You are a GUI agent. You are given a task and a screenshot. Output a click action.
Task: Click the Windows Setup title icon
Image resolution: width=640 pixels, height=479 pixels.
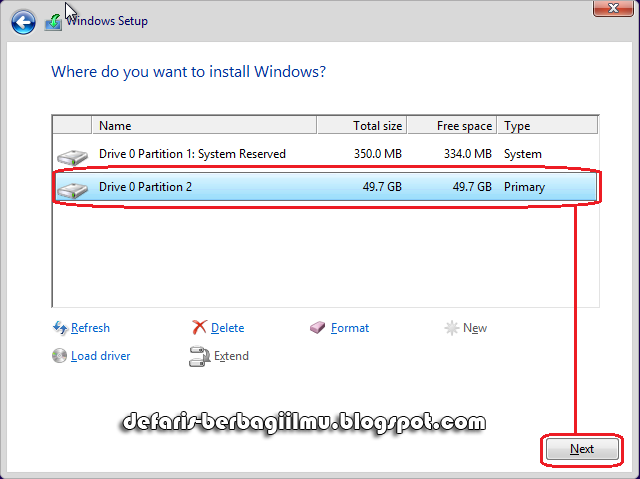[x=54, y=21]
